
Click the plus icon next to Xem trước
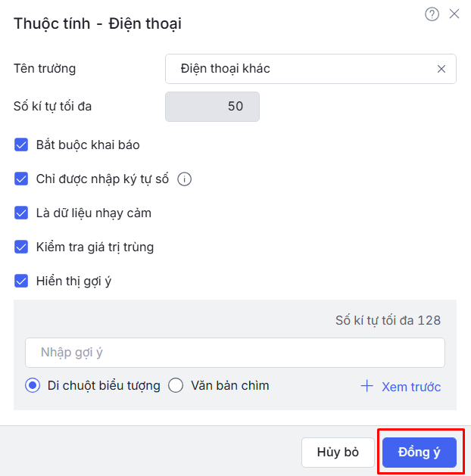coord(367,386)
